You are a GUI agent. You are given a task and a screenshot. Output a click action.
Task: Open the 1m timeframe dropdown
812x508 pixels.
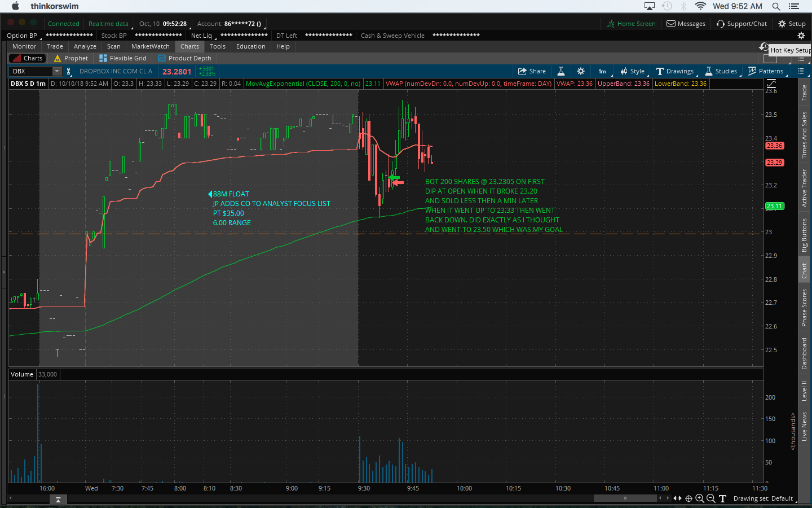point(602,71)
